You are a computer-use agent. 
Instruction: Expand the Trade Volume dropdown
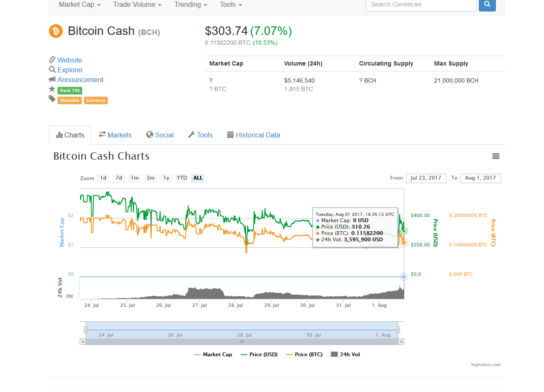tap(137, 5)
